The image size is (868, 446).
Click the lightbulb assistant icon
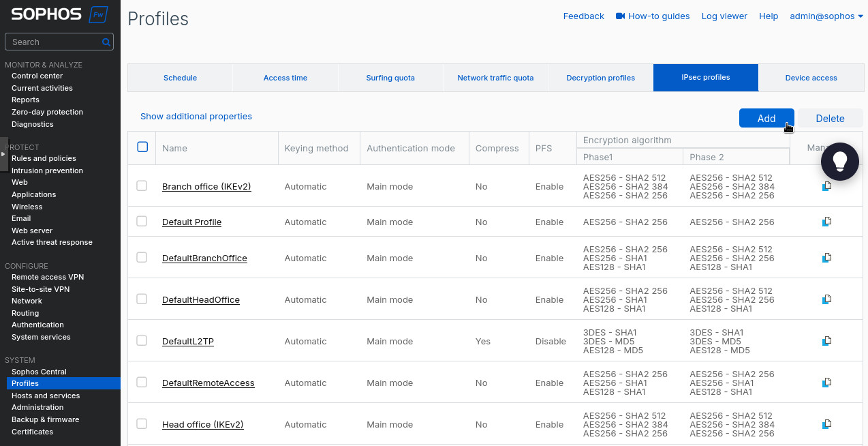click(839, 161)
